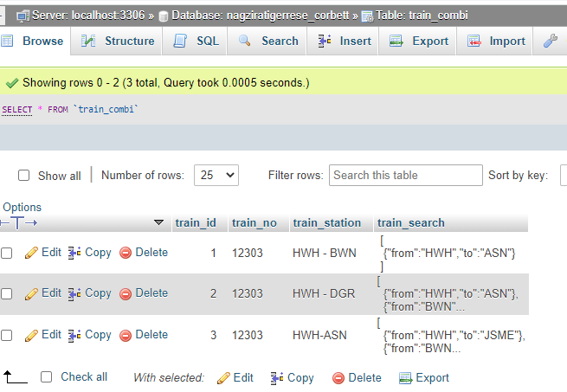This screenshot has width=567, height=392.
Task: Click the Filter rows search field
Action: 405,175
